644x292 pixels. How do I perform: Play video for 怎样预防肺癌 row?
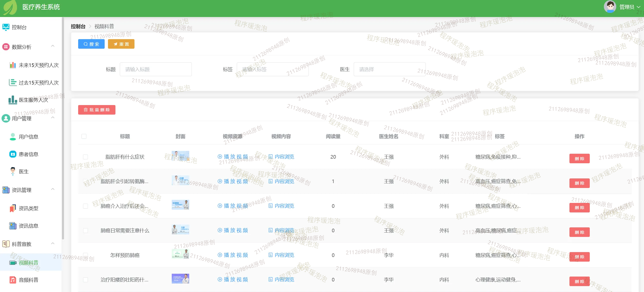[233, 255]
